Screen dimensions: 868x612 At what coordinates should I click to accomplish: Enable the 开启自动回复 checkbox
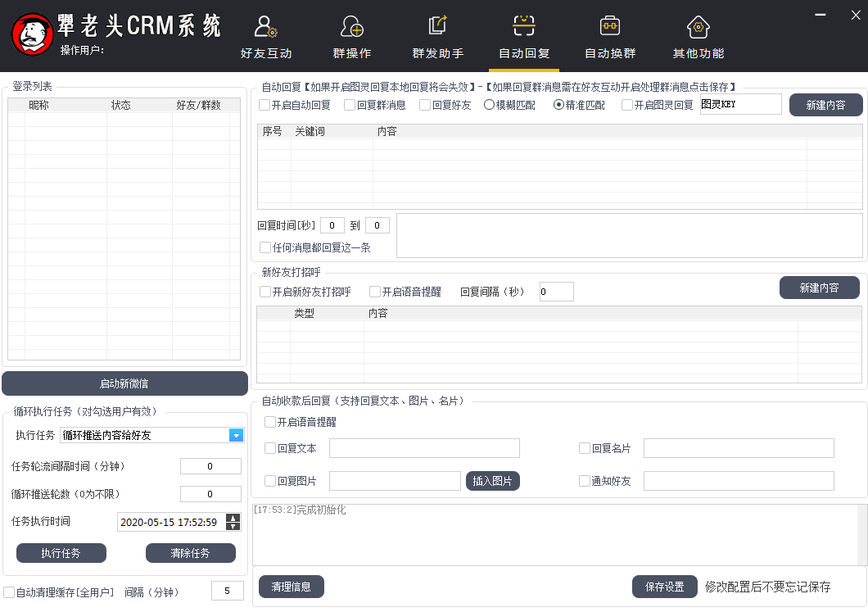[264, 105]
